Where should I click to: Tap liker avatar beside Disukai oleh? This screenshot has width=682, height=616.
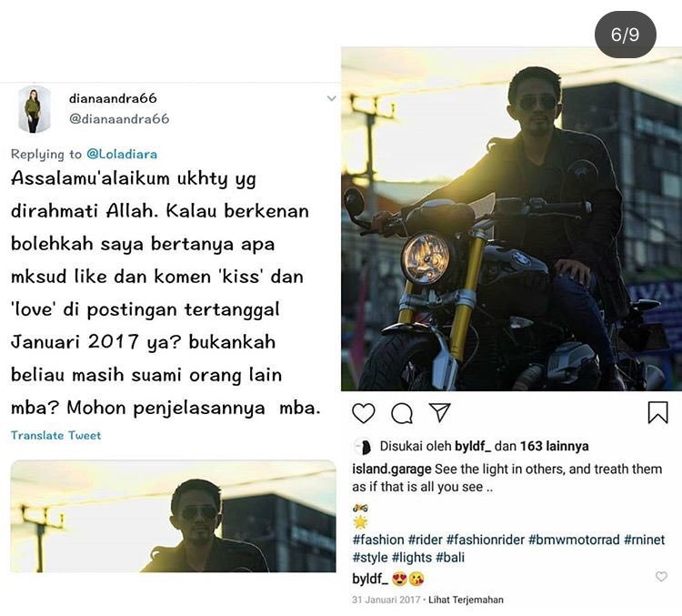[362, 447]
